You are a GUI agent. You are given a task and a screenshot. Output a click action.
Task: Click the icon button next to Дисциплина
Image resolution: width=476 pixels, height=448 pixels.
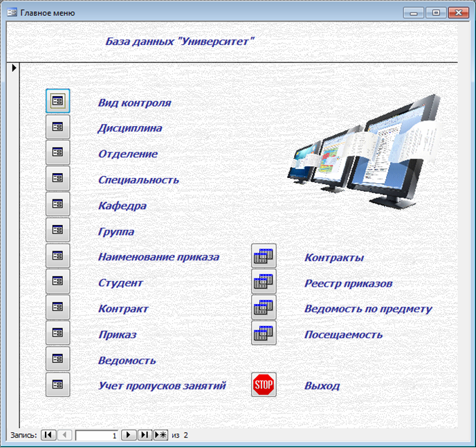(x=57, y=127)
